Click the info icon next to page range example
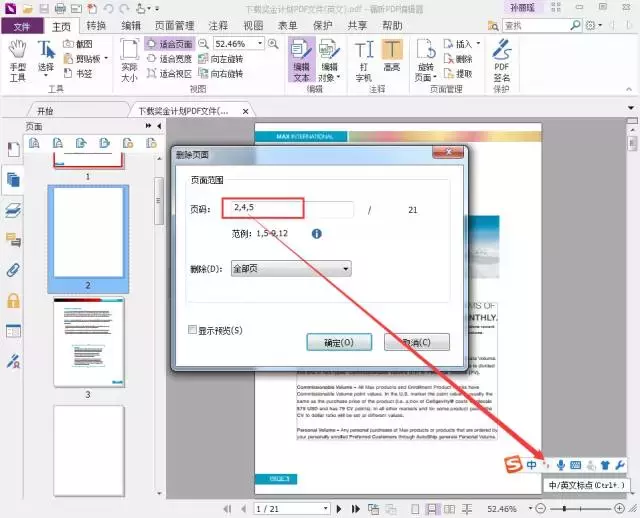The image size is (640, 518). [316, 233]
